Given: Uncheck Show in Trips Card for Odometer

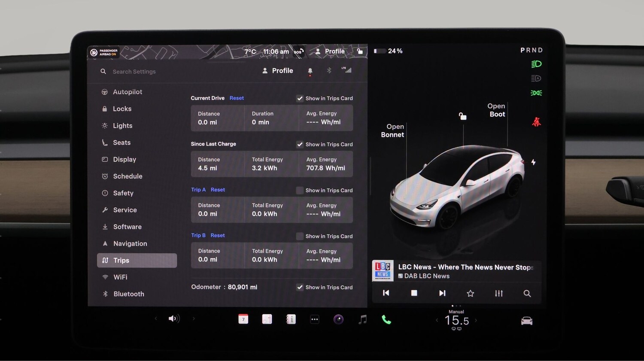Looking at the screenshot, I should tap(300, 287).
